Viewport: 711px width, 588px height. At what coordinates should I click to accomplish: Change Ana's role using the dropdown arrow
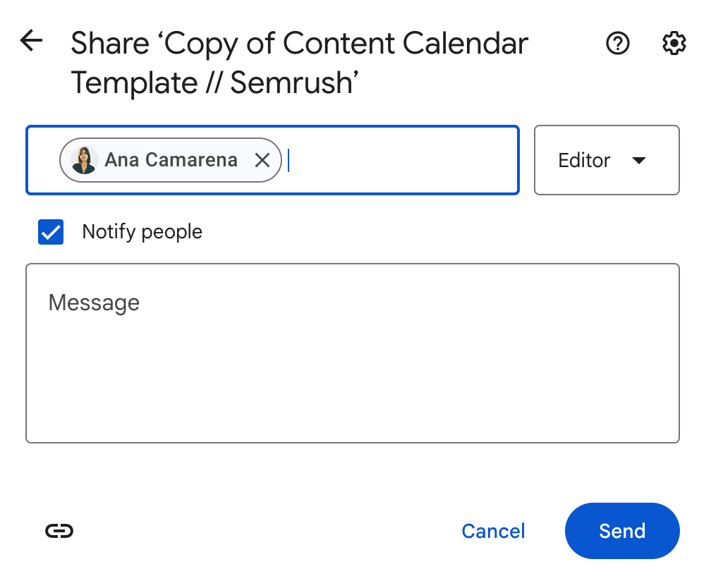(638, 160)
